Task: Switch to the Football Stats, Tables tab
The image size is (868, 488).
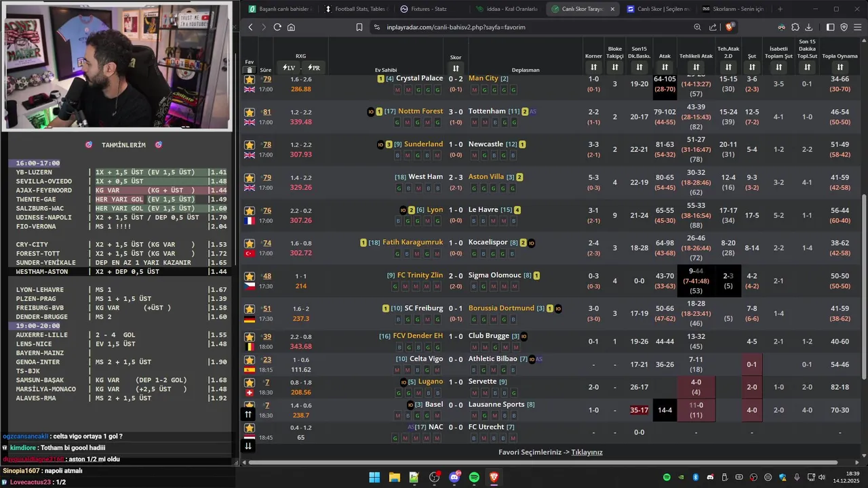Action: [355, 9]
